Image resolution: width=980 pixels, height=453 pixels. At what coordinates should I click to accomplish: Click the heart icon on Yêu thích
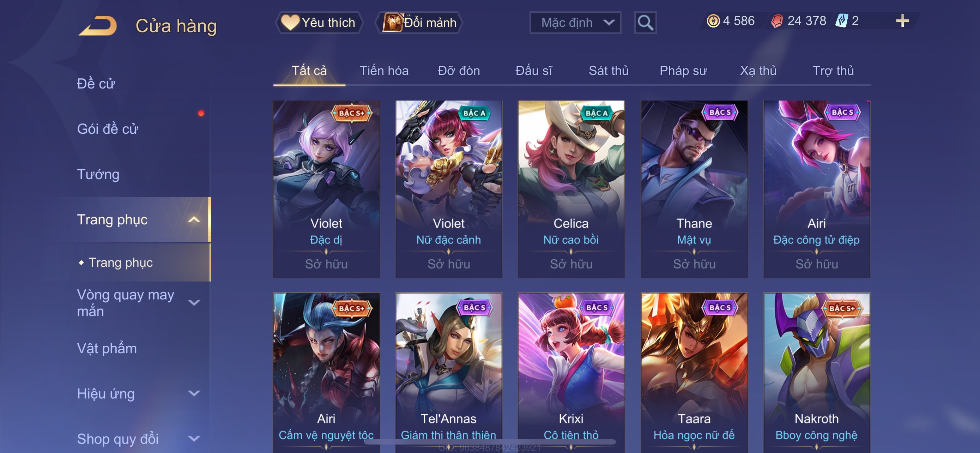[x=290, y=23]
